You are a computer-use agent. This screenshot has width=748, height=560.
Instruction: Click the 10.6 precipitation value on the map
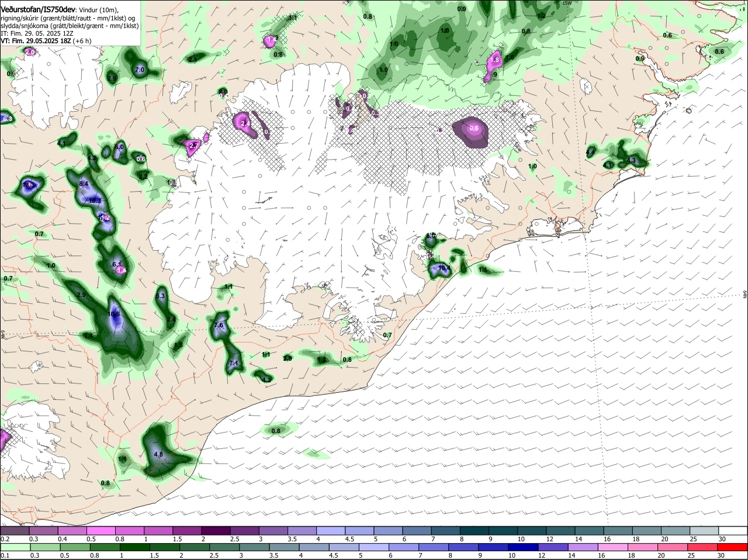tap(114, 314)
